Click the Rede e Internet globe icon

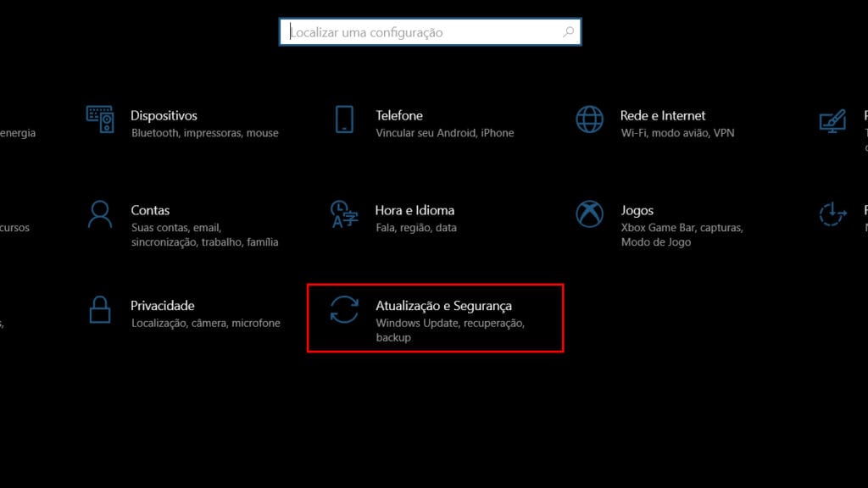590,119
